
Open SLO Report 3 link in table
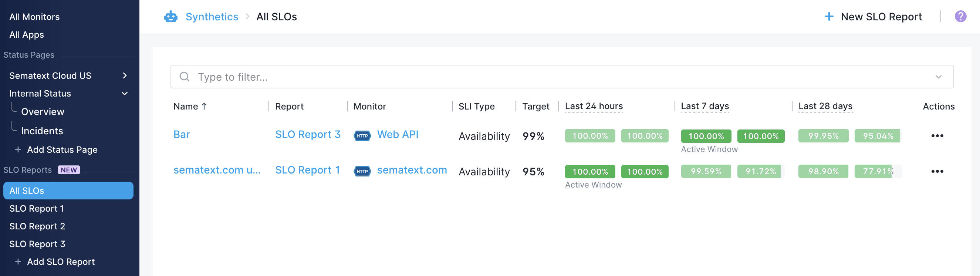308,134
